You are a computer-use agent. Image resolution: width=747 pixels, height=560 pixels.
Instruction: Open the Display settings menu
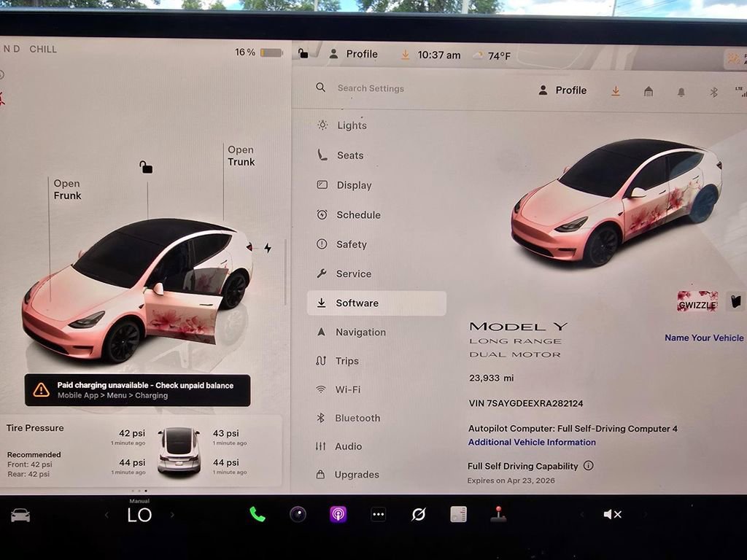coord(344,185)
